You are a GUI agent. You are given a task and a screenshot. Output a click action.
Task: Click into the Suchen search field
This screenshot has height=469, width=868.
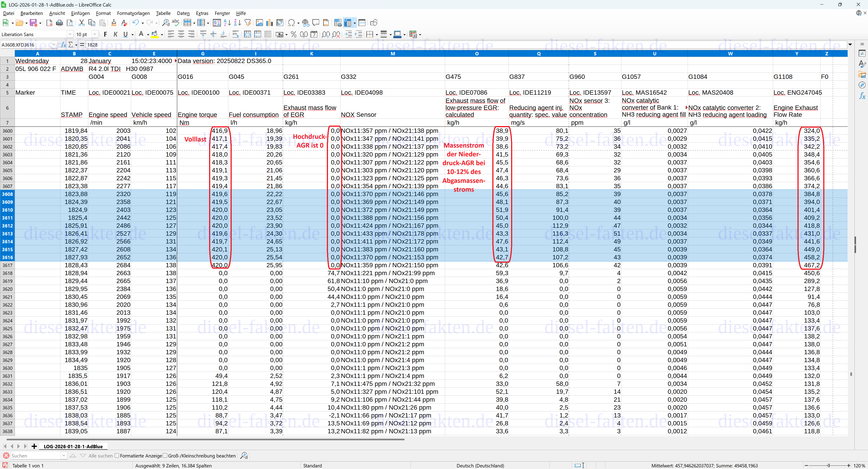point(35,455)
